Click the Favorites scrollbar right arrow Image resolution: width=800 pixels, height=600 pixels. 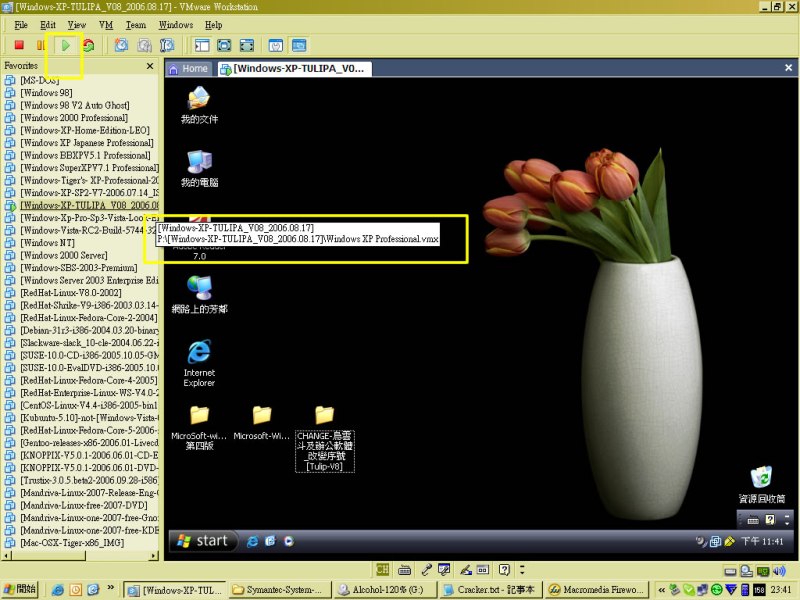pyautogui.click(x=154, y=556)
